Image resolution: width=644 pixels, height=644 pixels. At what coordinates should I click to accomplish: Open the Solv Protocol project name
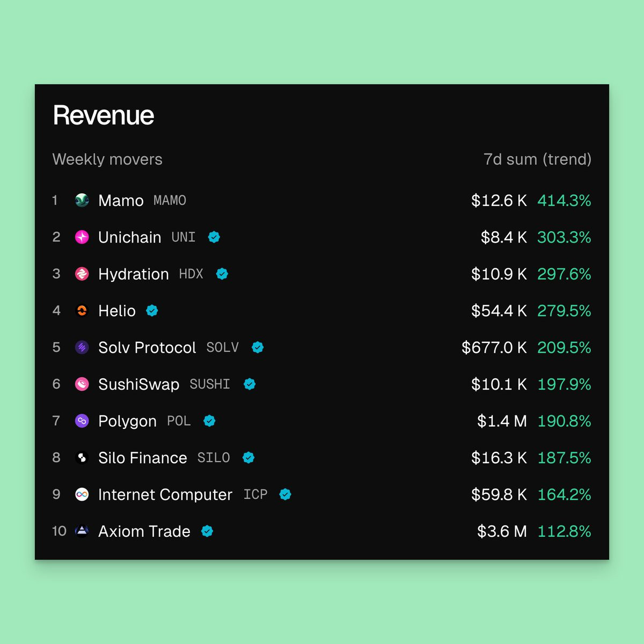[148, 348]
